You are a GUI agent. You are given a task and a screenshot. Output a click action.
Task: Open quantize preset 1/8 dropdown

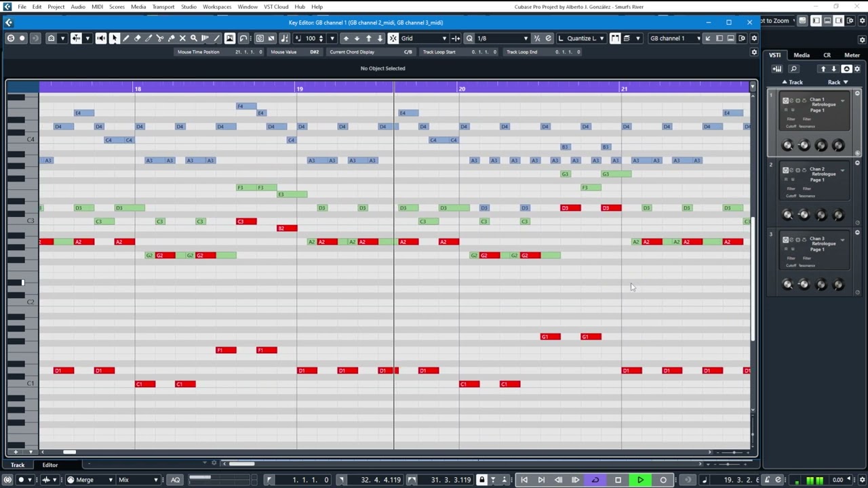[x=502, y=39]
